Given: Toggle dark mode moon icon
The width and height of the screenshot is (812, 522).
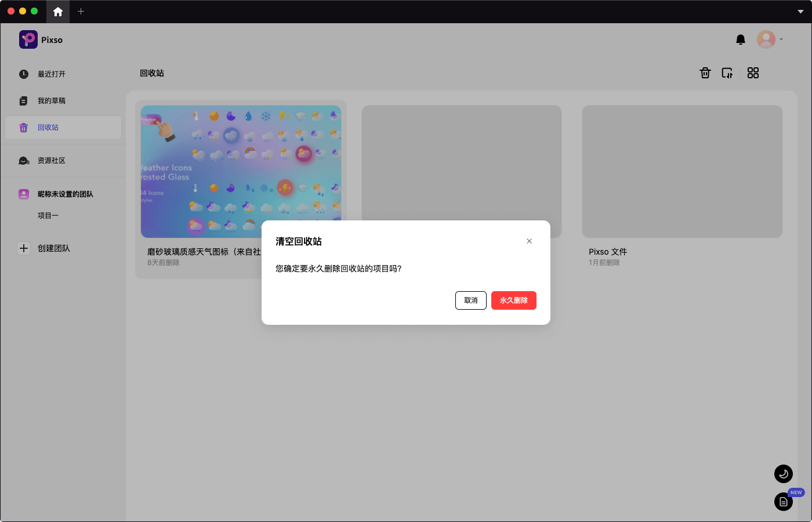Looking at the screenshot, I should 784,474.
